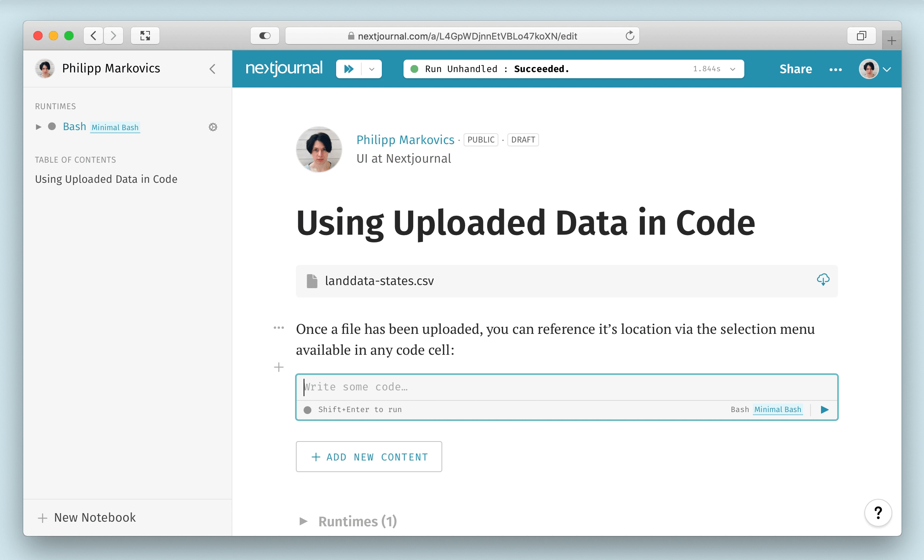Image resolution: width=924 pixels, height=560 pixels.
Task: Click the Bash language label in code cell footer
Action: 740,409
